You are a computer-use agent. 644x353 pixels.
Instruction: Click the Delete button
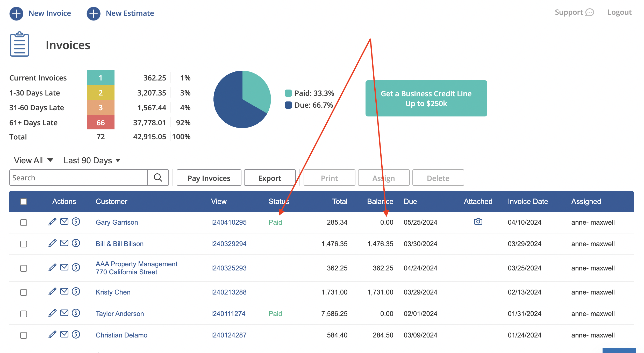point(438,178)
